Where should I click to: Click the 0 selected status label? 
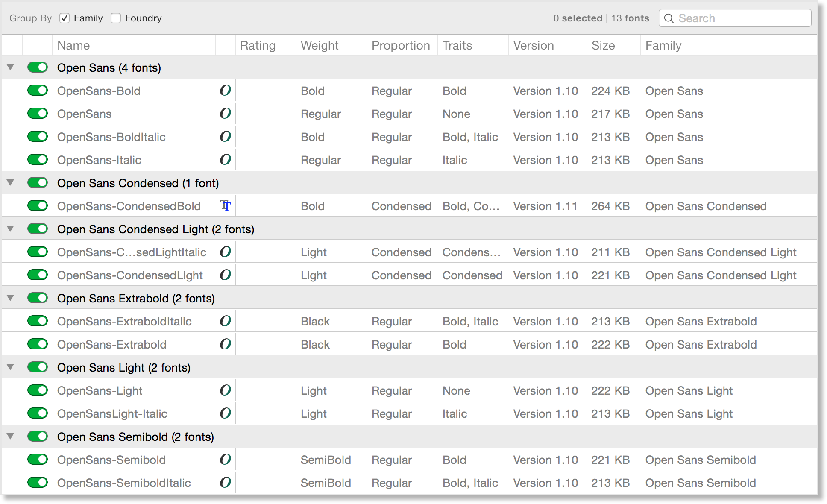point(578,18)
